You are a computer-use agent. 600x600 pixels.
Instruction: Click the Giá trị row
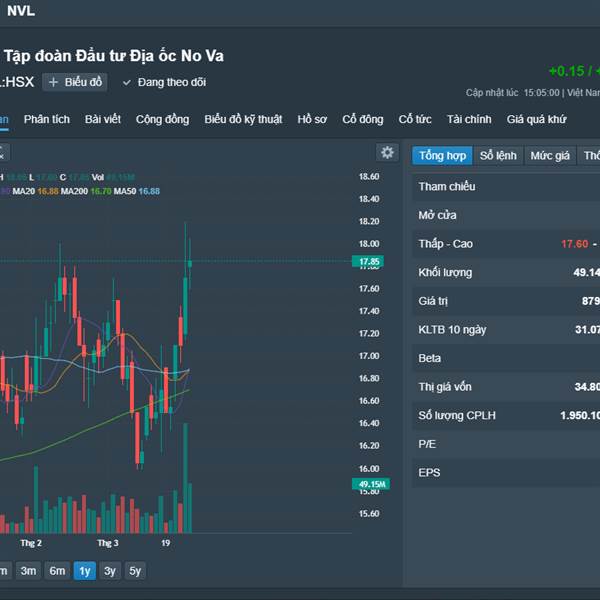(506, 301)
